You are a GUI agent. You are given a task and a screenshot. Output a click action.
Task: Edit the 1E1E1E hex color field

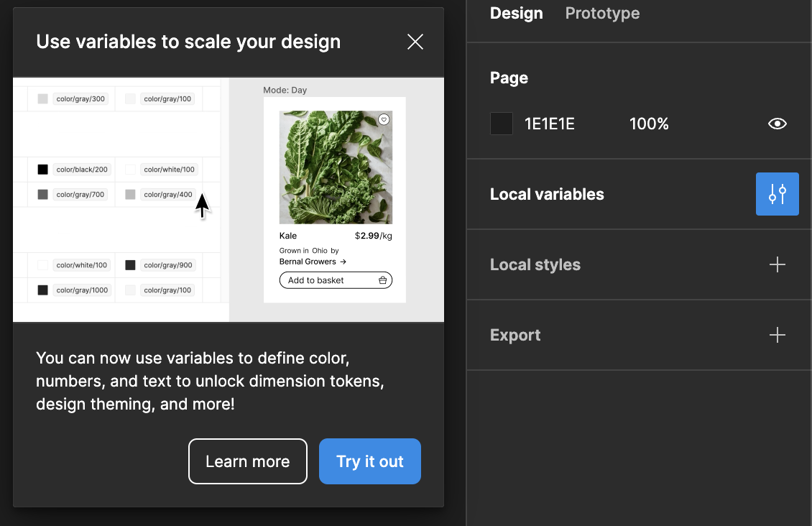550,124
